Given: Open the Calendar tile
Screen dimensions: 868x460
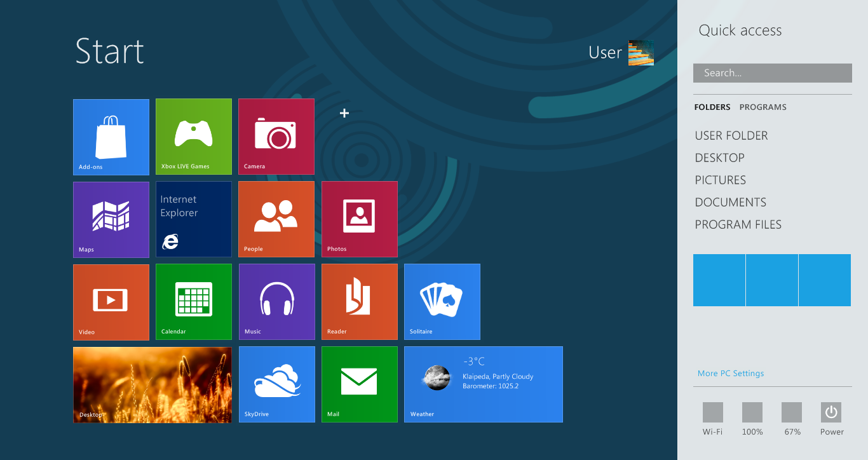Looking at the screenshot, I should point(194,302).
